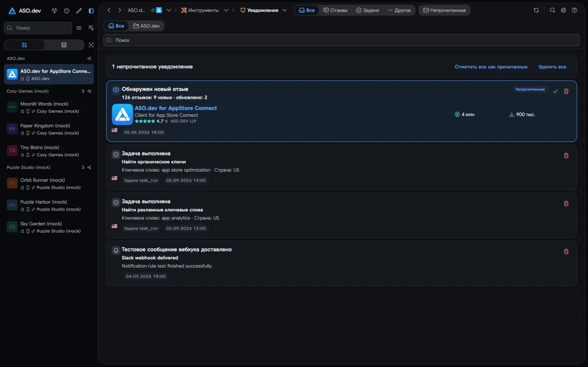Click the shield icon in sidebar header
The height and width of the screenshot is (367, 588).
(x=67, y=11)
